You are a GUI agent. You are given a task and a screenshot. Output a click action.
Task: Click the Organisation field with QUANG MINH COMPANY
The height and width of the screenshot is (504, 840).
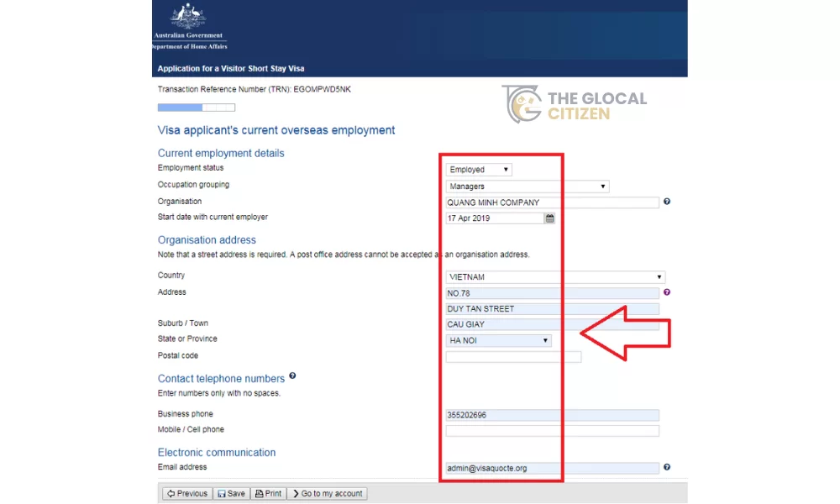click(x=553, y=202)
